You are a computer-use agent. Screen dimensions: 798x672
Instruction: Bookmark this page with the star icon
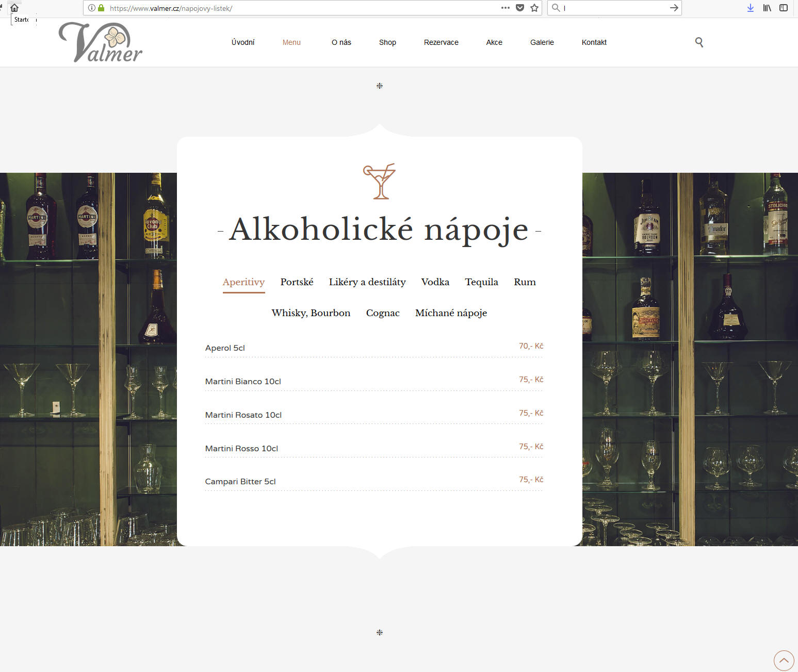click(x=534, y=8)
